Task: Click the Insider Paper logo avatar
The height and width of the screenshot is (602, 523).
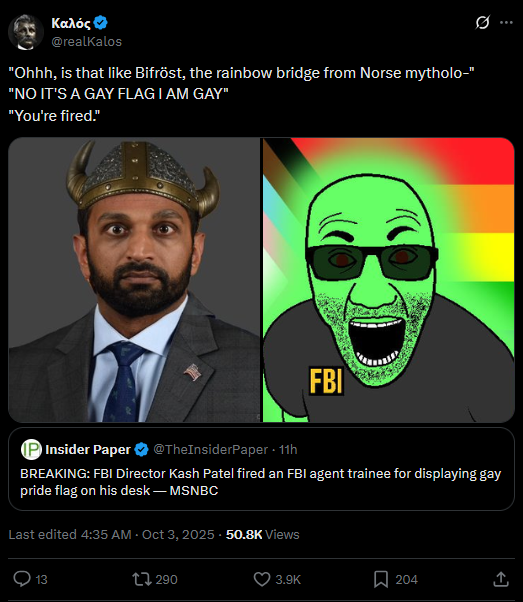Action: click(31, 449)
